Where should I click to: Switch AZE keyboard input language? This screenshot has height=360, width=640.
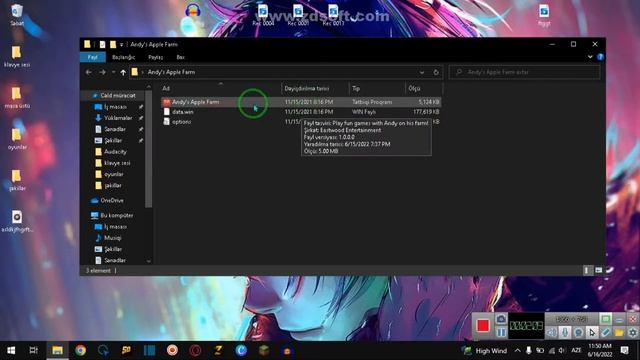coord(576,351)
